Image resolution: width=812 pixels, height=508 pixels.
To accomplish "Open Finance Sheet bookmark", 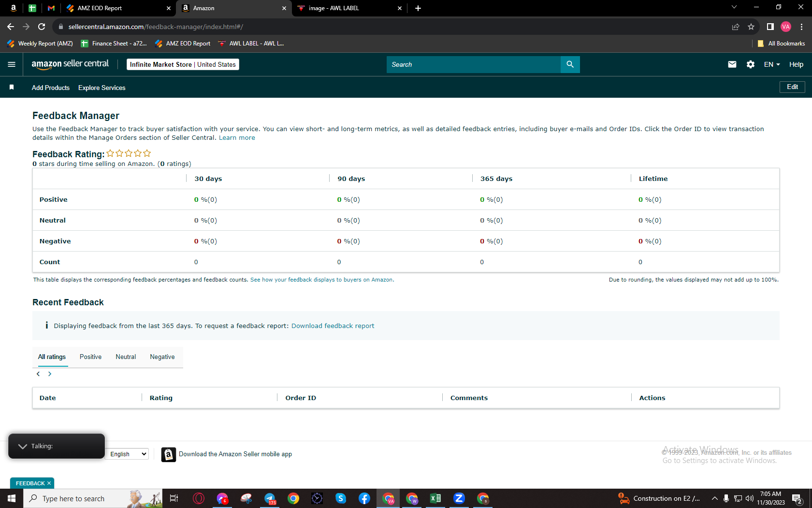I will [x=114, y=44].
